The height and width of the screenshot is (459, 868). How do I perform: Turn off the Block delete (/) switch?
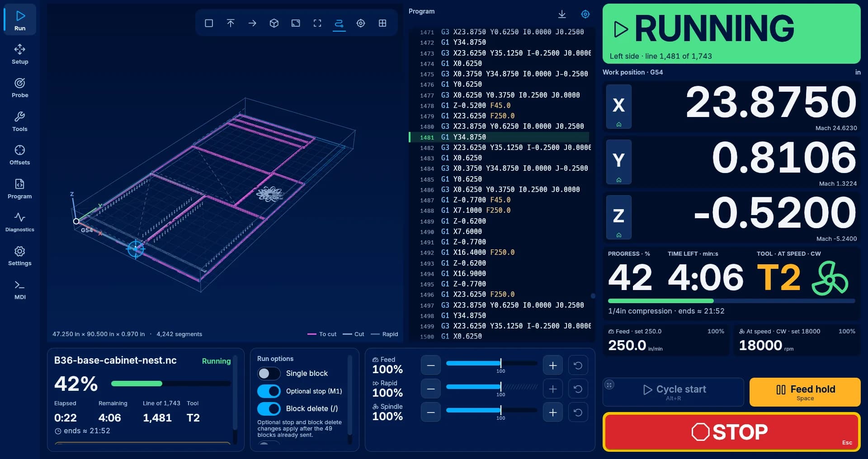pyautogui.click(x=269, y=409)
